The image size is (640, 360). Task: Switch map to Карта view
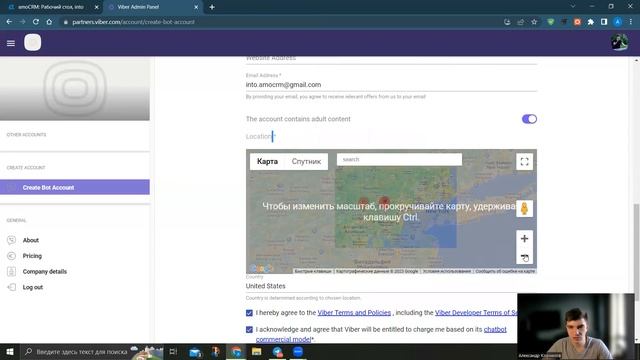pos(267,162)
